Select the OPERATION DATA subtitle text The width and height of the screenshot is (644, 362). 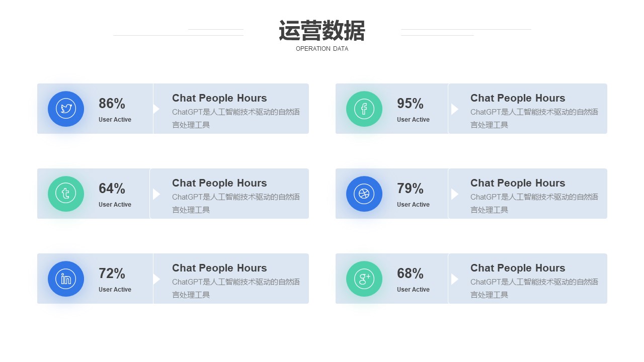pyautogui.click(x=321, y=49)
